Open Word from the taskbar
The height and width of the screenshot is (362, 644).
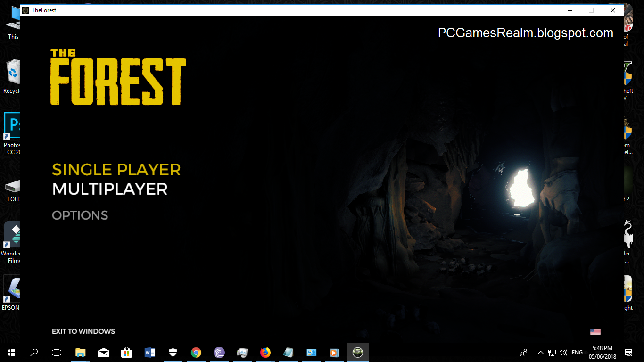[150, 353]
